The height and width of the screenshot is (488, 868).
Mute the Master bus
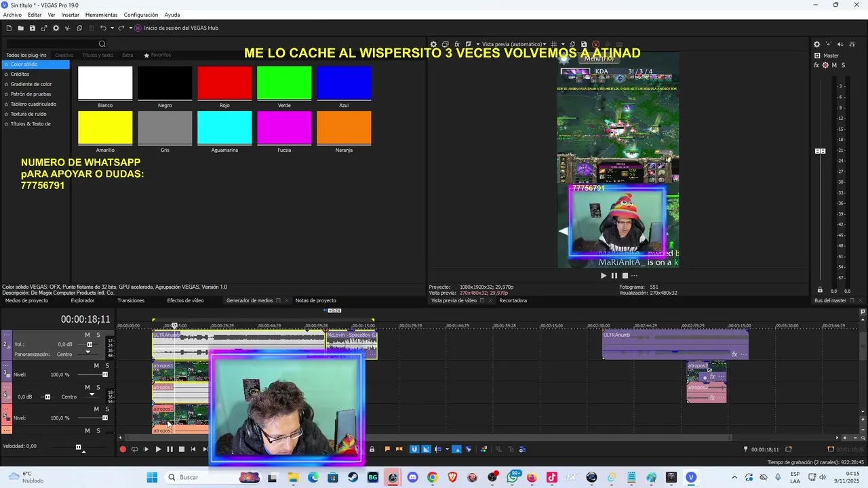[x=834, y=65]
